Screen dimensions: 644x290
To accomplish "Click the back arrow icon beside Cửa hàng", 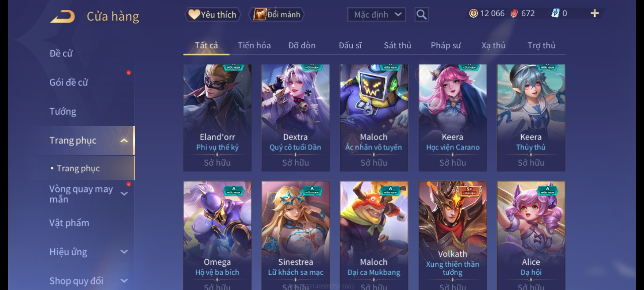I will pos(63,17).
